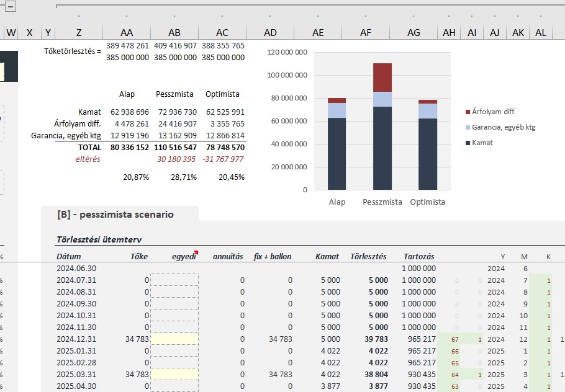Select the Kamat value 72 936 730

(x=178, y=112)
